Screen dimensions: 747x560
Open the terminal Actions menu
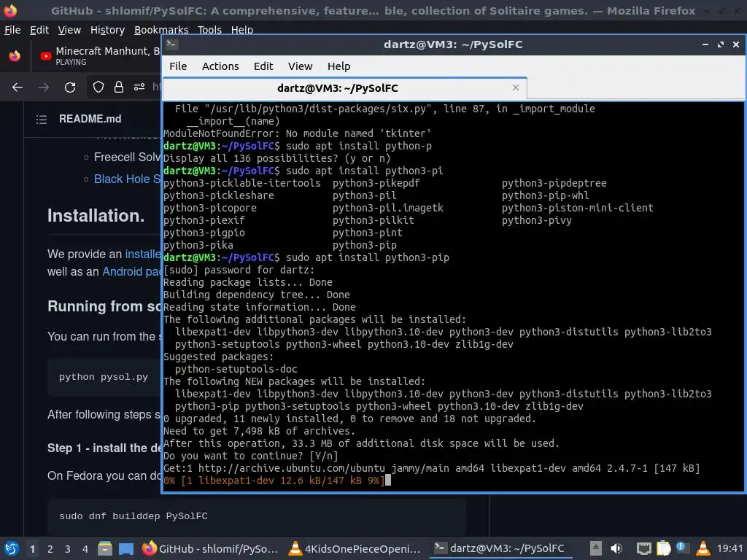[x=220, y=66]
